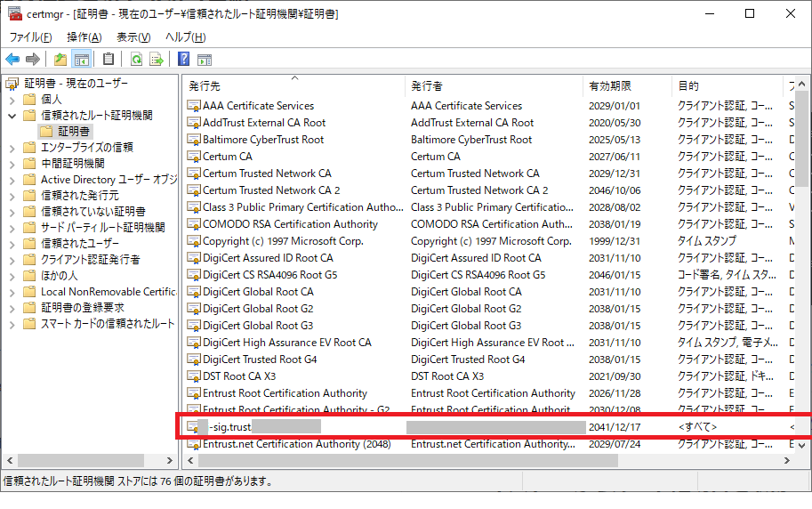Click the folder icon beside 個人
Screen dimensions: 812x509
(x=29, y=99)
